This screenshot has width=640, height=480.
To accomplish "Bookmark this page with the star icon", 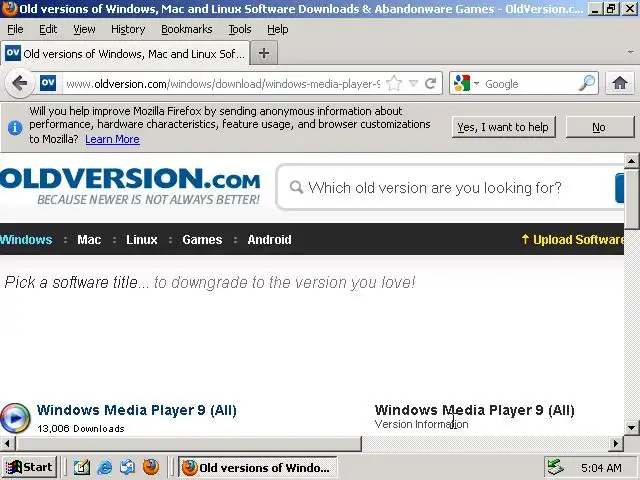I will 394,84.
